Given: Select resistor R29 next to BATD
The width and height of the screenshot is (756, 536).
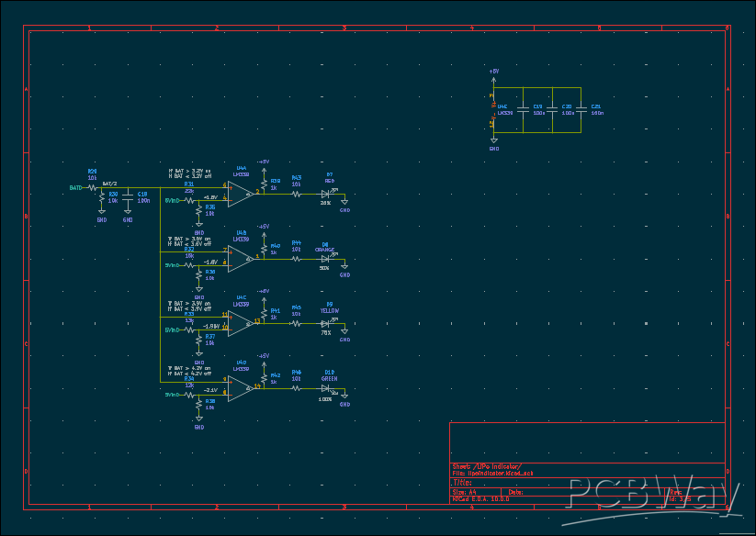Looking at the screenshot, I should [93, 187].
